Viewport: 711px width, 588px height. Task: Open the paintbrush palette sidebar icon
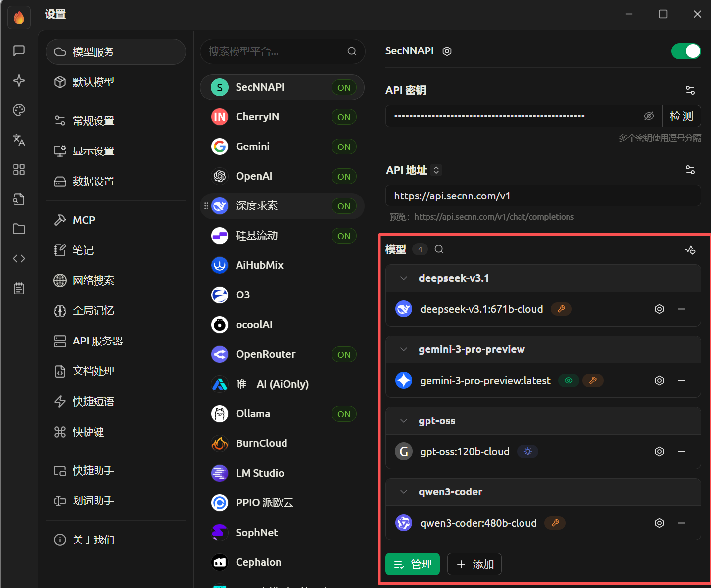pos(19,110)
